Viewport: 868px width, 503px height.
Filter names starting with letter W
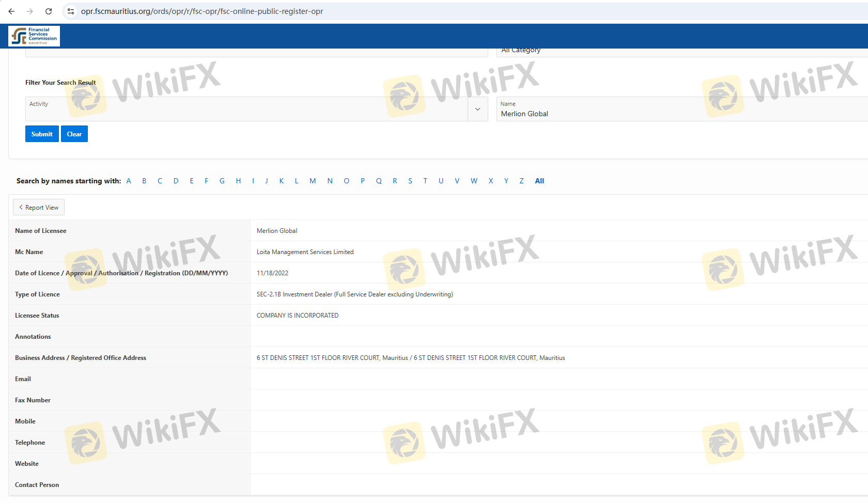(x=474, y=181)
